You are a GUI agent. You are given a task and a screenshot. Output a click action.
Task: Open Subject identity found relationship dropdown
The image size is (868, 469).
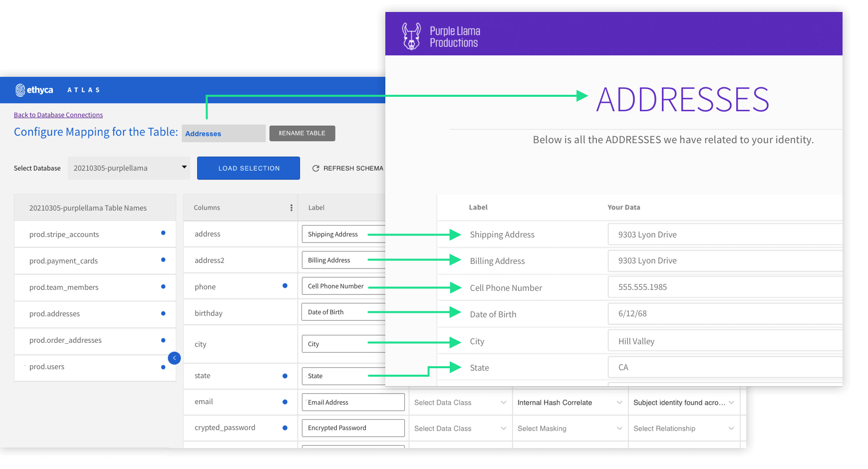[684, 403]
